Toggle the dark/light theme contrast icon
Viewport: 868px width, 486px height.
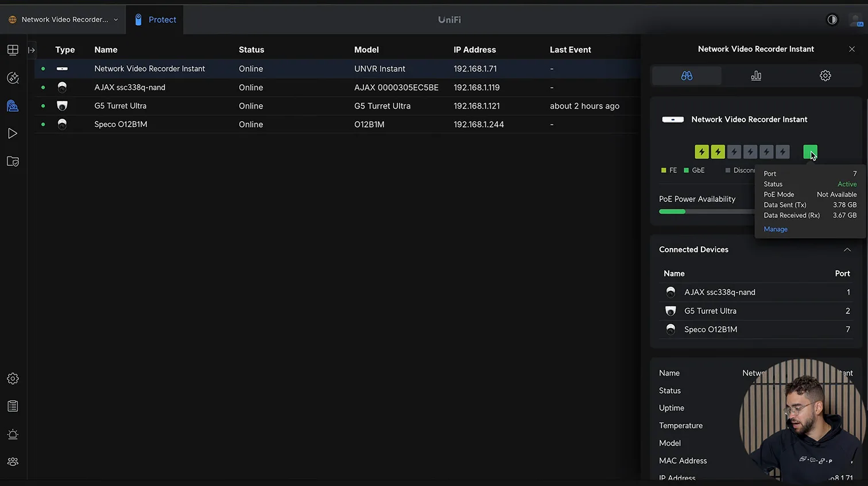pos(832,20)
